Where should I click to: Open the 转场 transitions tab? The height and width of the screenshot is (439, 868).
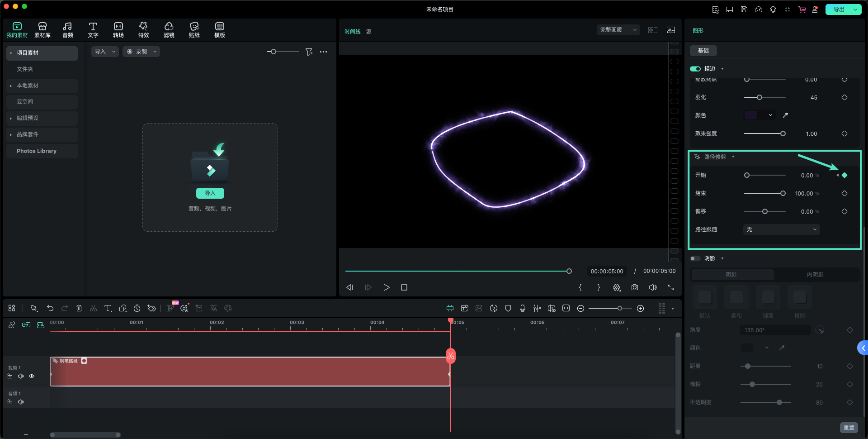point(118,29)
